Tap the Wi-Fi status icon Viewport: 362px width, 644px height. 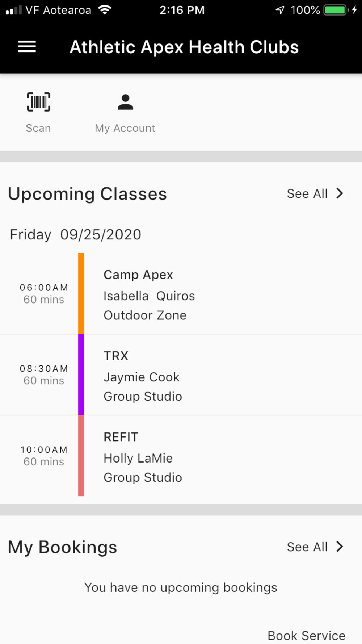pyautogui.click(x=105, y=10)
